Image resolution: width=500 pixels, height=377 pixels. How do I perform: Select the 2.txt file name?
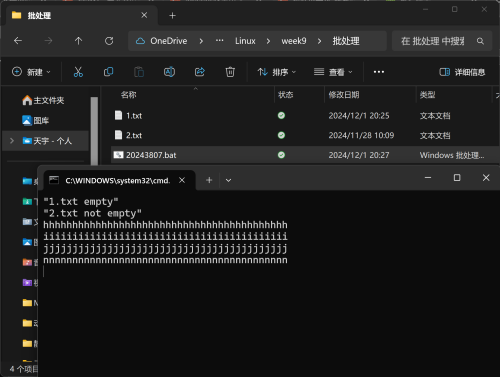coord(134,135)
